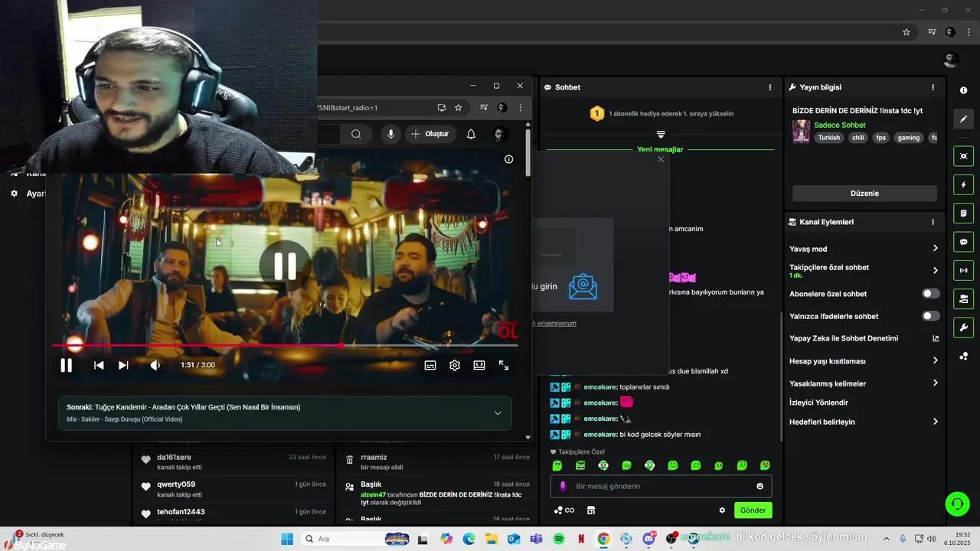Pause the YouTube video with the pause button
The height and width of the screenshot is (551, 980).
coord(67,365)
